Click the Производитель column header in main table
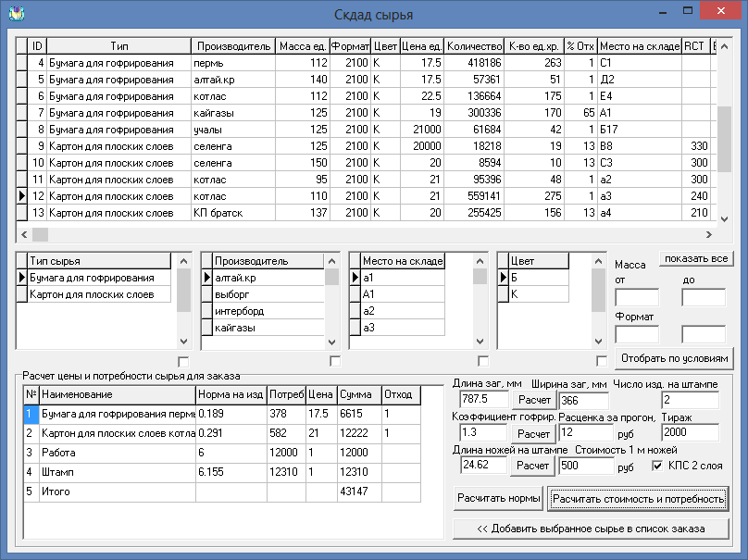The height and width of the screenshot is (560, 748). coord(233,46)
